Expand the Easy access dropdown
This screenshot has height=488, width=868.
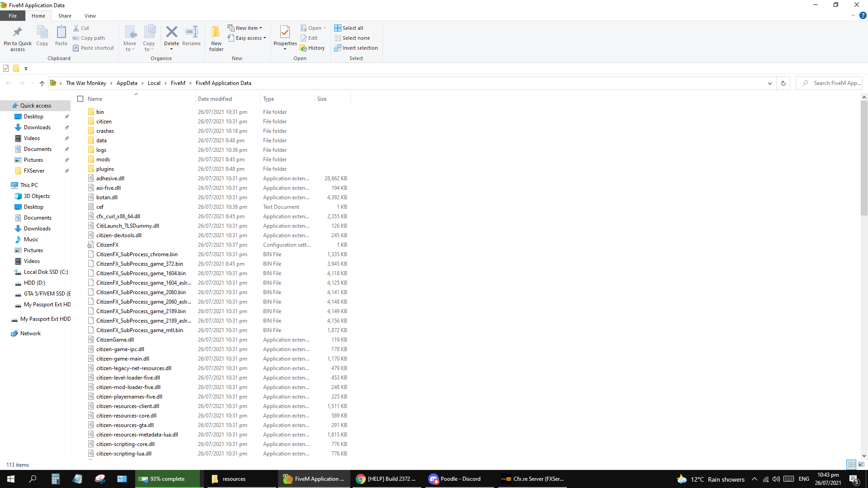(247, 38)
